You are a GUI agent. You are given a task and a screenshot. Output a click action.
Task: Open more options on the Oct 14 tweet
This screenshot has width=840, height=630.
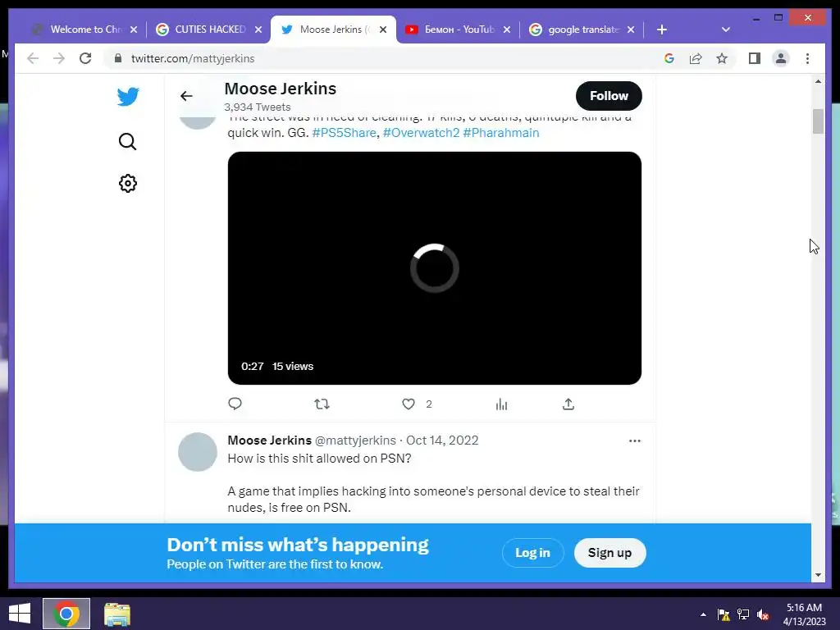click(635, 441)
